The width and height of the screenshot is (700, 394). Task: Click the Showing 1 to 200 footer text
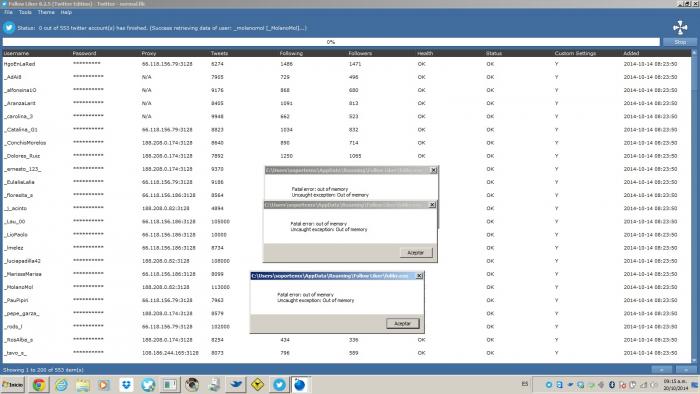click(43, 369)
